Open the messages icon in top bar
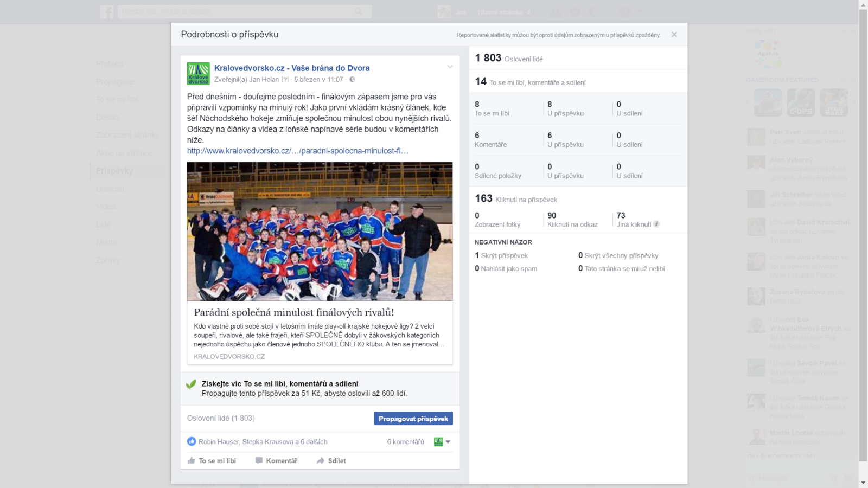This screenshot has height=488, width=868. tap(575, 12)
